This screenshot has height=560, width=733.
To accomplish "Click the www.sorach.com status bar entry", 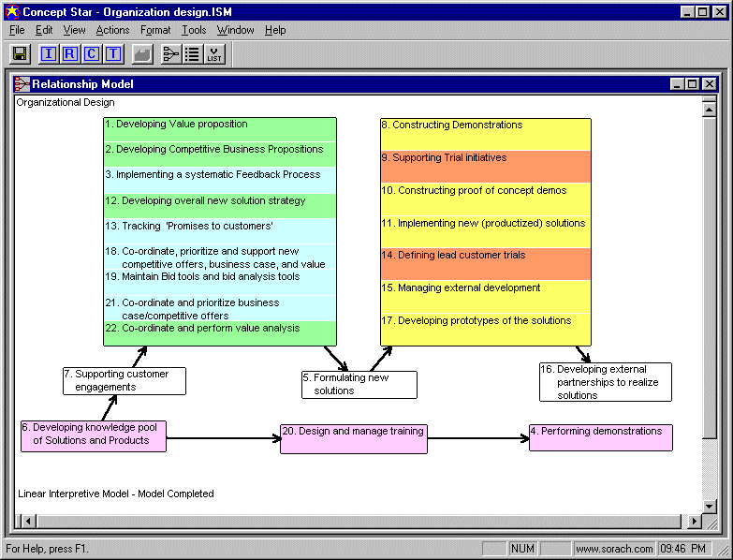I will click(x=614, y=549).
